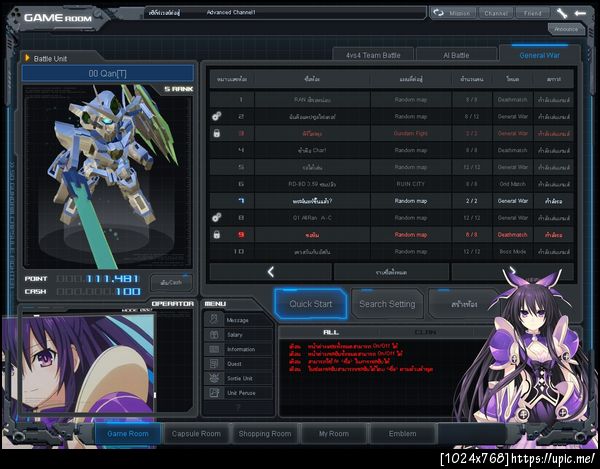This screenshot has height=469, width=600.
Task: Open the Emblem tab
Action: 402,433
